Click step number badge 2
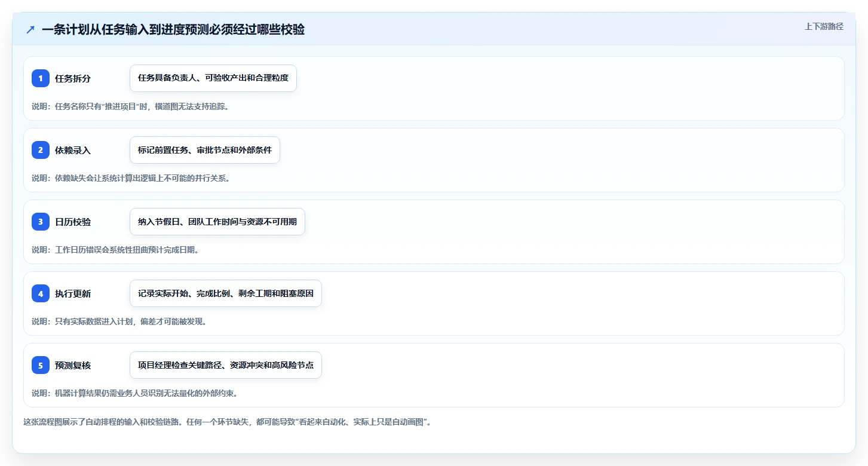 click(41, 150)
